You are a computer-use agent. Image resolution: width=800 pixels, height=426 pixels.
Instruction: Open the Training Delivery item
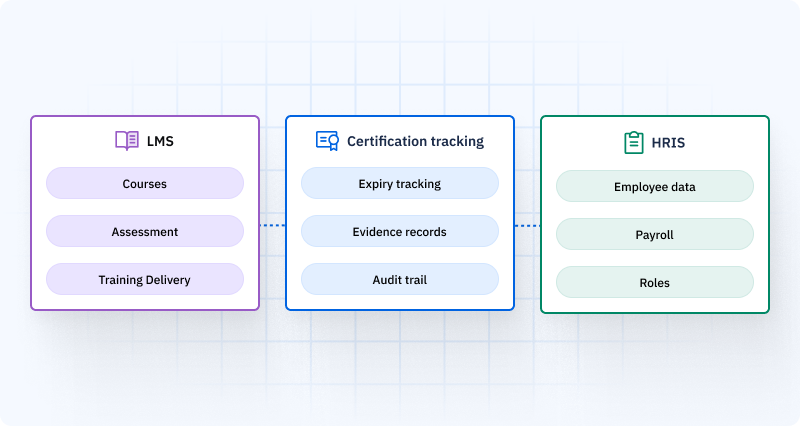tap(145, 280)
